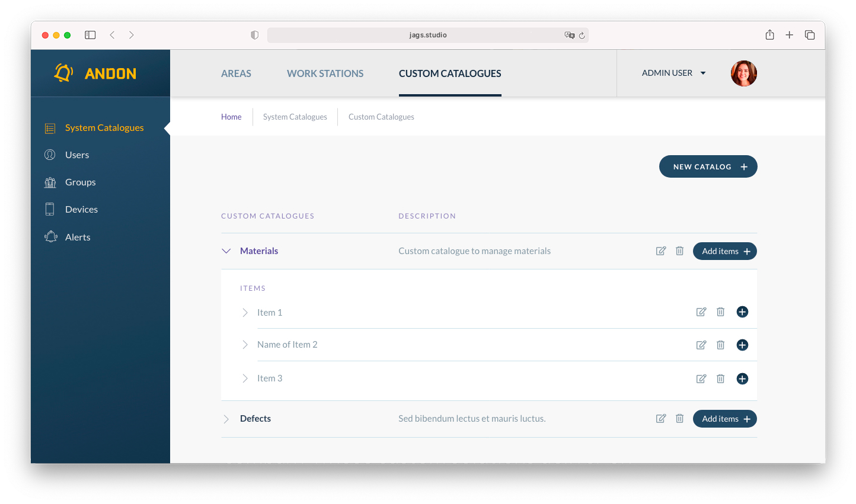The height and width of the screenshot is (504, 856).
Task: Click the plus circle icon for Item 3
Action: (742, 379)
